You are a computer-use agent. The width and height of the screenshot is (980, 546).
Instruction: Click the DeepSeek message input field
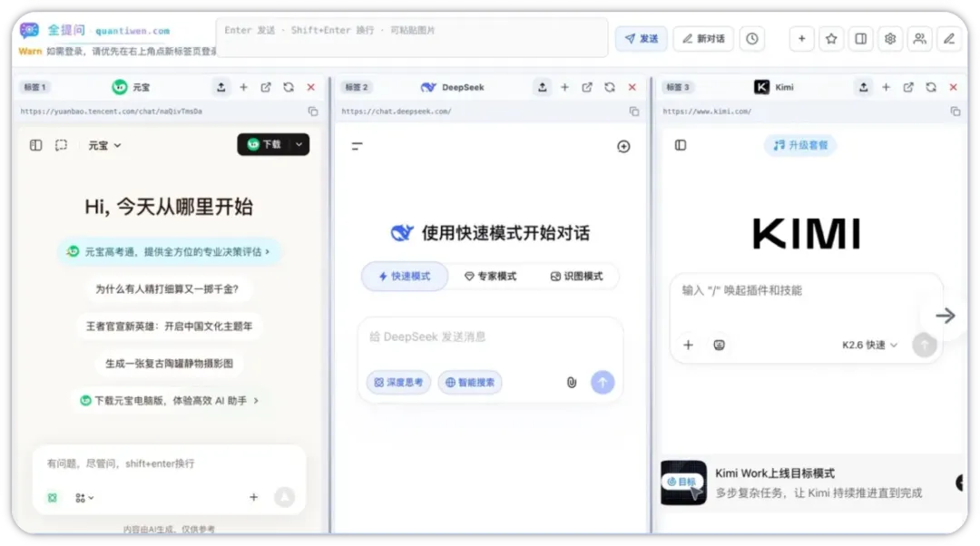[490, 337]
